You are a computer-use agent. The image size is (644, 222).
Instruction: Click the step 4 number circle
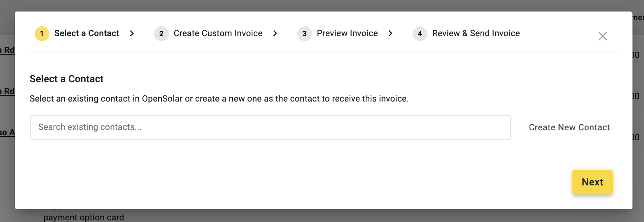point(420,34)
